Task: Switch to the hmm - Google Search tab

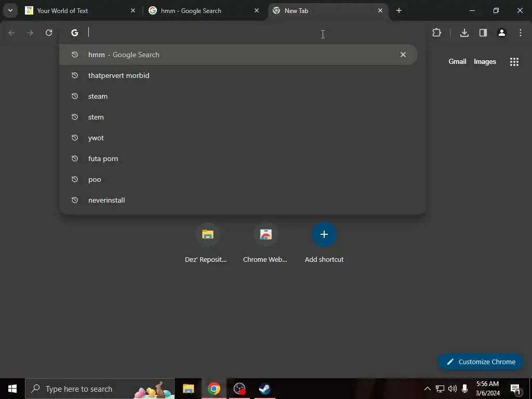Action: [204, 10]
